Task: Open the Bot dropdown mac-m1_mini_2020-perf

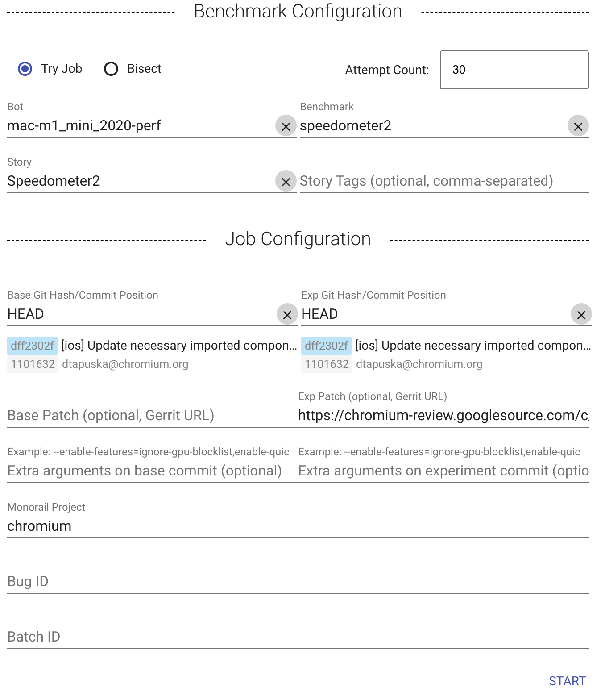Action: click(138, 126)
